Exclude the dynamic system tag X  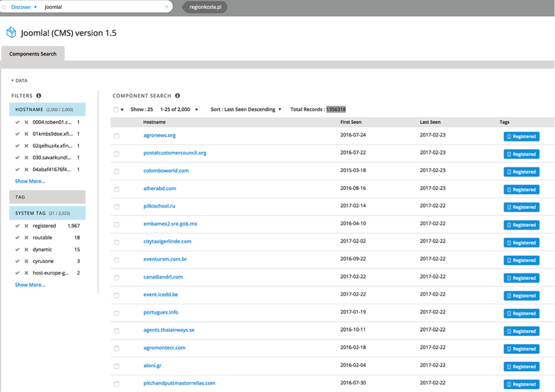pyautogui.click(x=26, y=249)
